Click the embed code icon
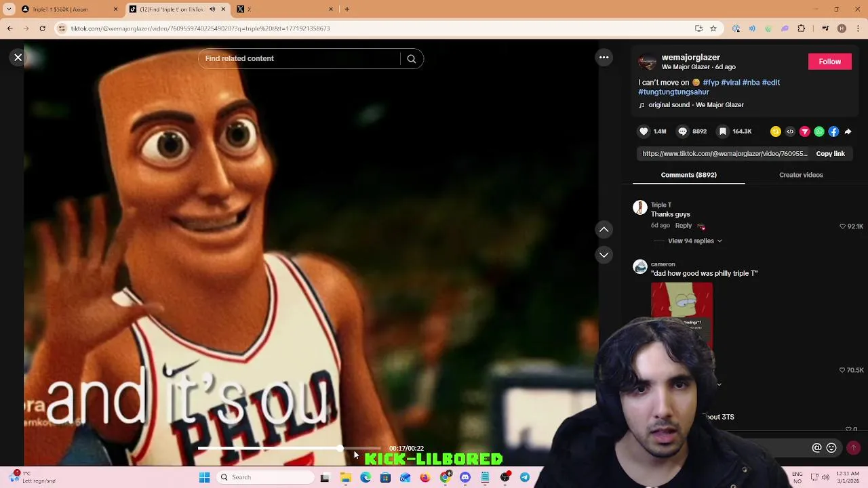The height and width of the screenshot is (488, 868). click(x=790, y=131)
